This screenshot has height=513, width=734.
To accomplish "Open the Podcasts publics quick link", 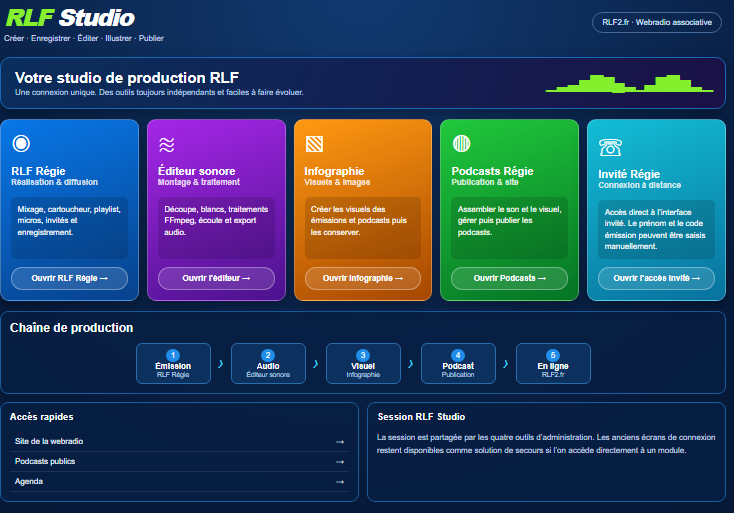I will coord(179,462).
